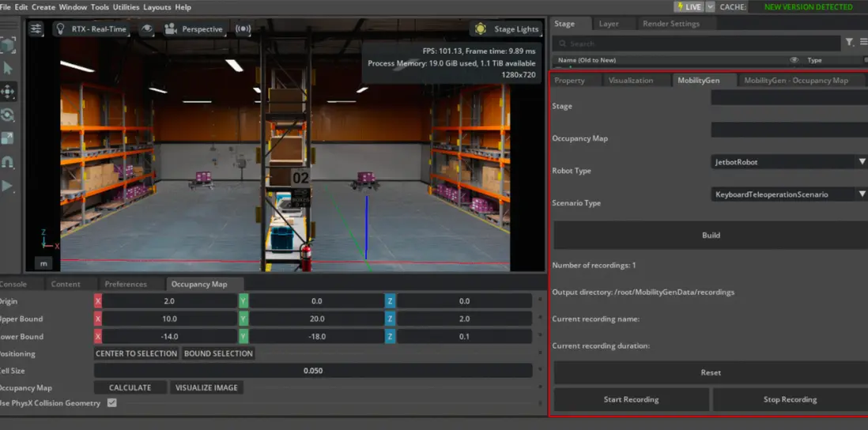Viewport: 868px width, 430px height.
Task: Click the Select arrow tool
Action: 8,68
